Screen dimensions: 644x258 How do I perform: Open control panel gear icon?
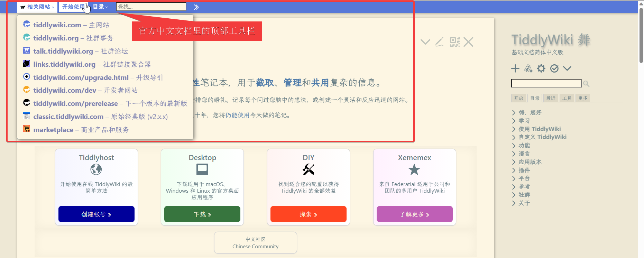tap(541, 68)
